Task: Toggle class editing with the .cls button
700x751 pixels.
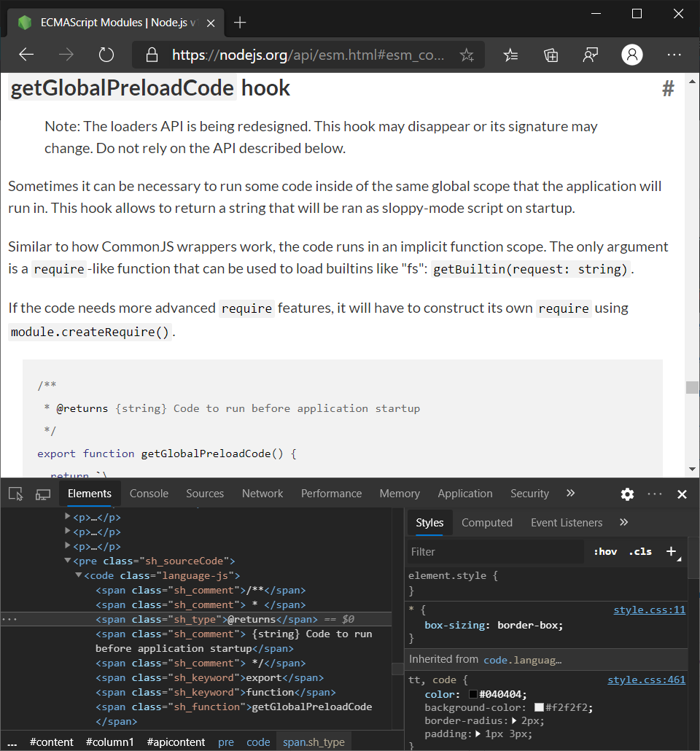Action: pyautogui.click(x=639, y=551)
